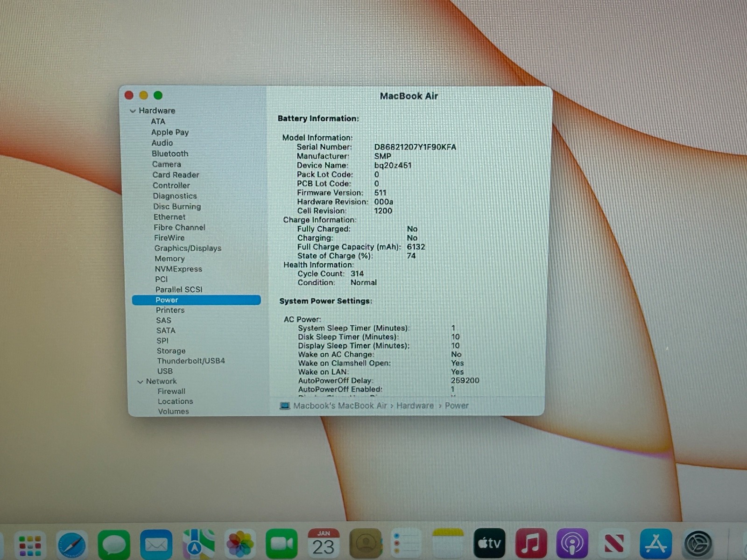This screenshot has width=747, height=560.
Task: Select Firewall under Network
Action: point(171,392)
